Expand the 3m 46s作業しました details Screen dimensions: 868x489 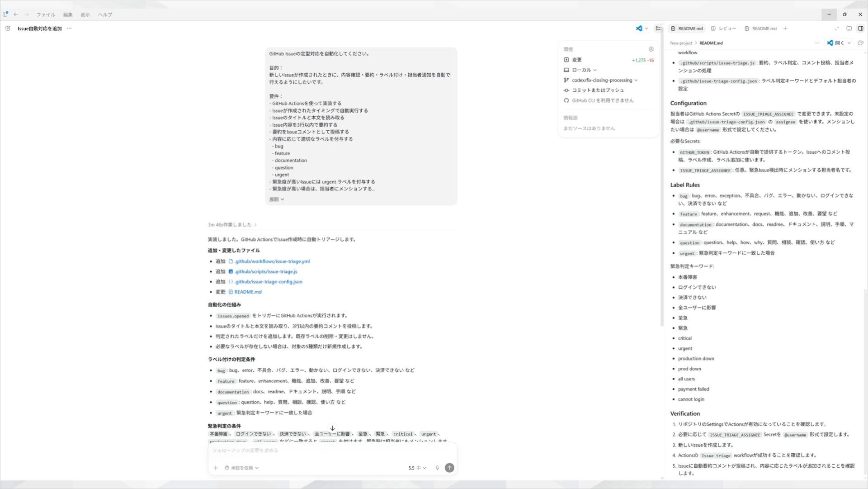pos(232,225)
